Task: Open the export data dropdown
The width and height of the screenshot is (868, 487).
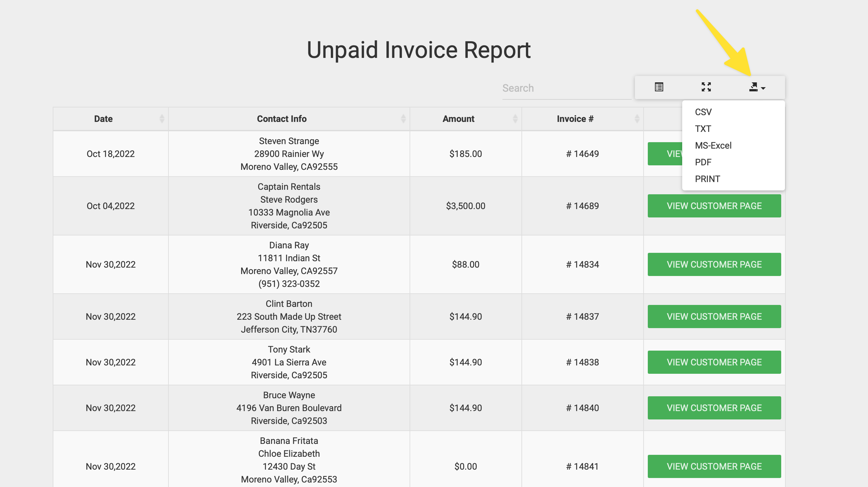Action: 756,87
